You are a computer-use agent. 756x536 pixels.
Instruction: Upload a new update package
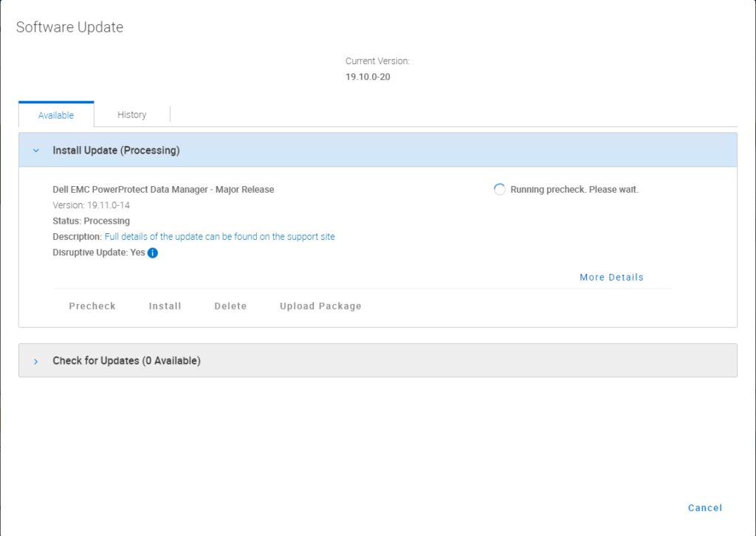(320, 306)
